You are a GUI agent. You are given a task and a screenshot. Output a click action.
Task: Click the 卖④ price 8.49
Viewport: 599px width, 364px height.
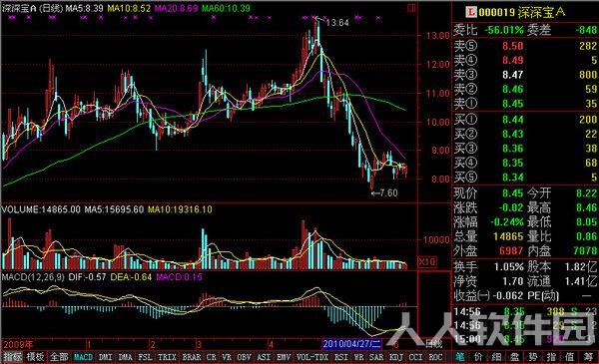pyautogui.click(x=513, y=60)
